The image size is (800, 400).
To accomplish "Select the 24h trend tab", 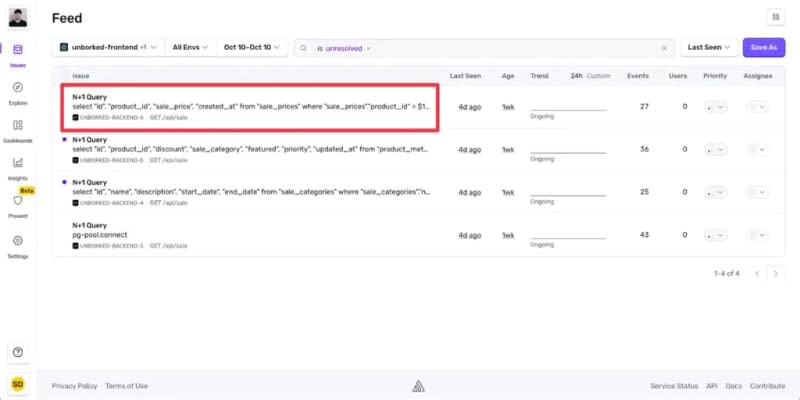I will pos(577,76).
